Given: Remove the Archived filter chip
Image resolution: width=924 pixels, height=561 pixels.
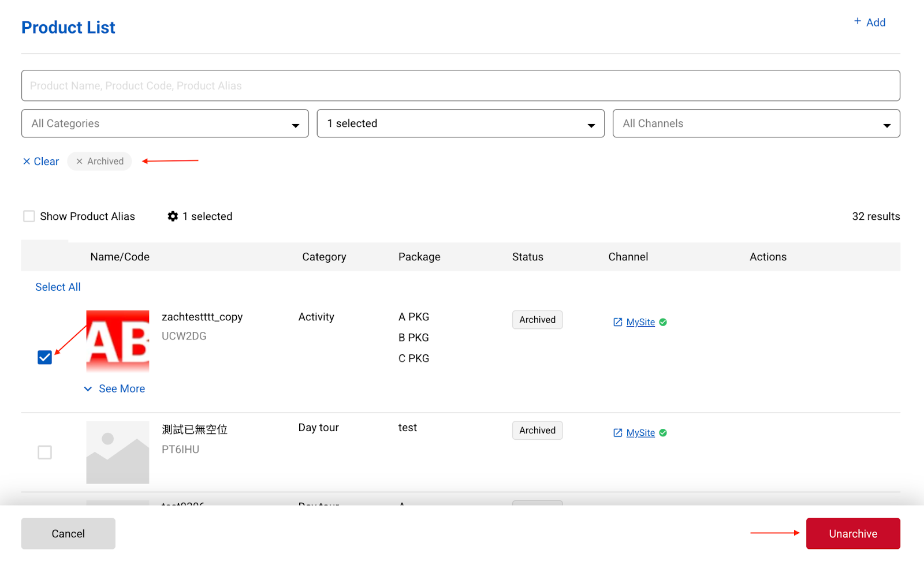Looking at the screenshot, I should point(80,162).
